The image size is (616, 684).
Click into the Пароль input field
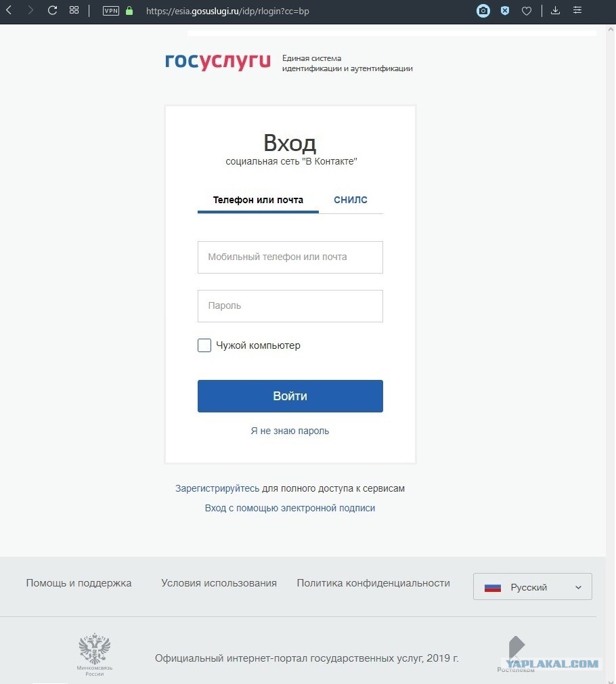click(x=290, y=306)
